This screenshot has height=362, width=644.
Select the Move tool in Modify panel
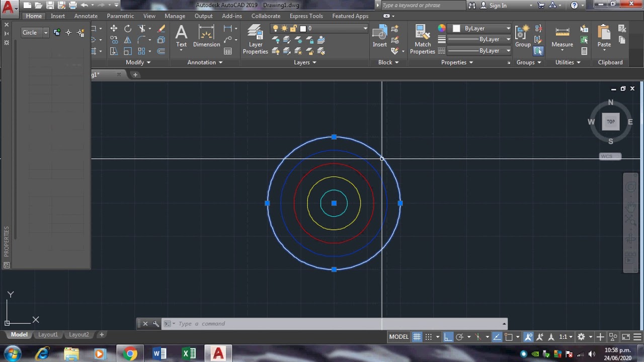point(114,29)
